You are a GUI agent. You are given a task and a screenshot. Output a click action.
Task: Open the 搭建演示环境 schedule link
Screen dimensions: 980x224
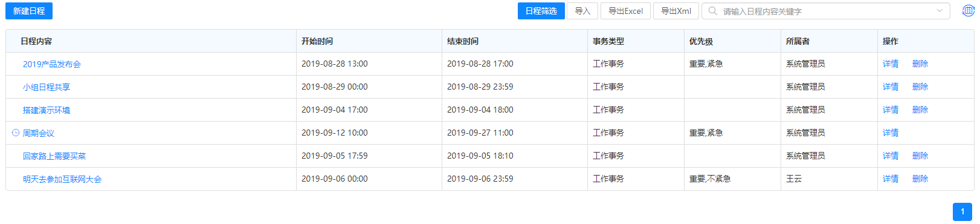(47, 110)
